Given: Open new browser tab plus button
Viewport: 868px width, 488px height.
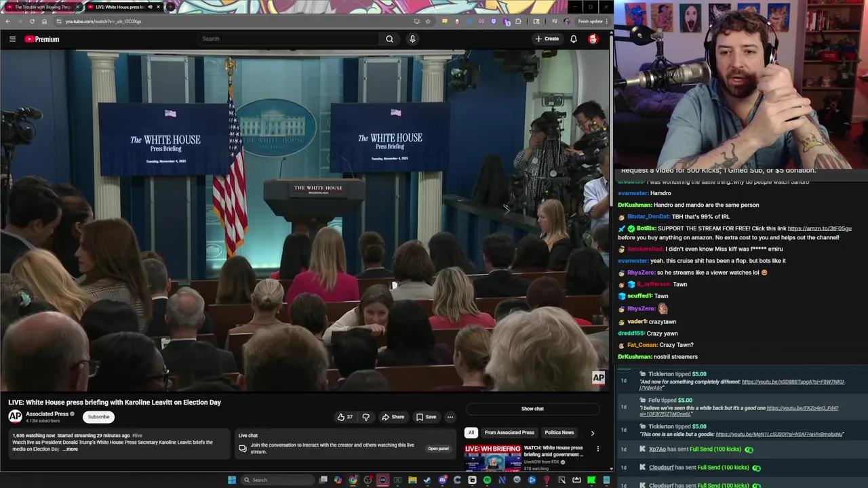Looking at the screenshot, I should point(169,7).
